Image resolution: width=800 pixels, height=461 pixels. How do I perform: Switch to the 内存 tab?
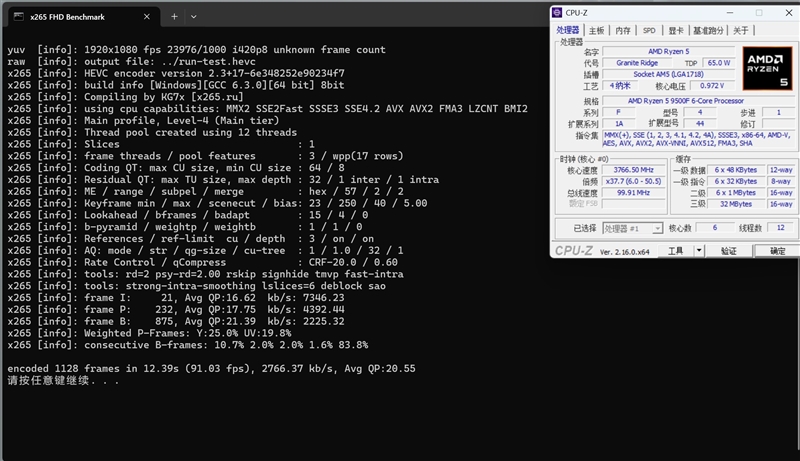click(x=623, y=31)
